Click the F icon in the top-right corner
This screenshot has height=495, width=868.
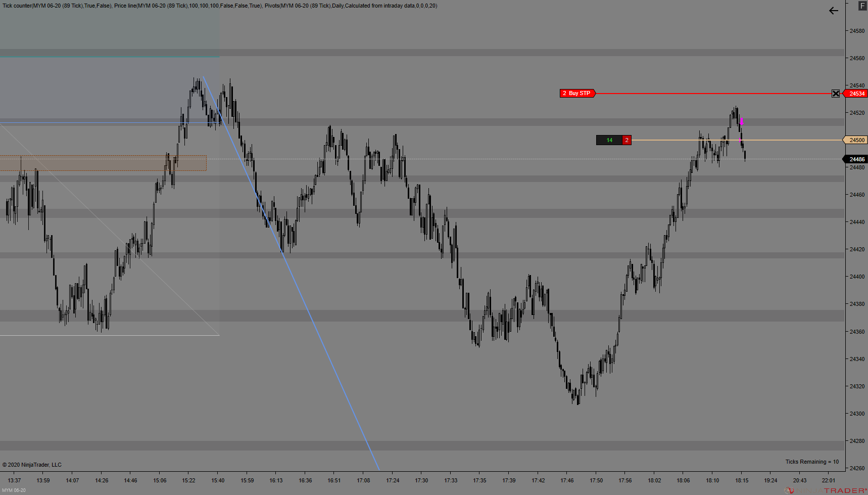tap(862, 6)
